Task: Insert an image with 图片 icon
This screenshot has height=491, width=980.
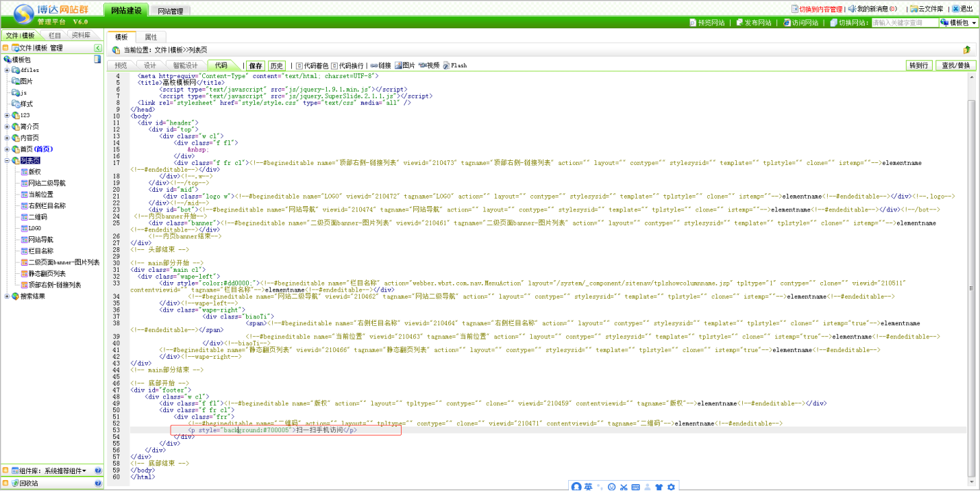Action: pyautogui.click(x=404, y=66)
